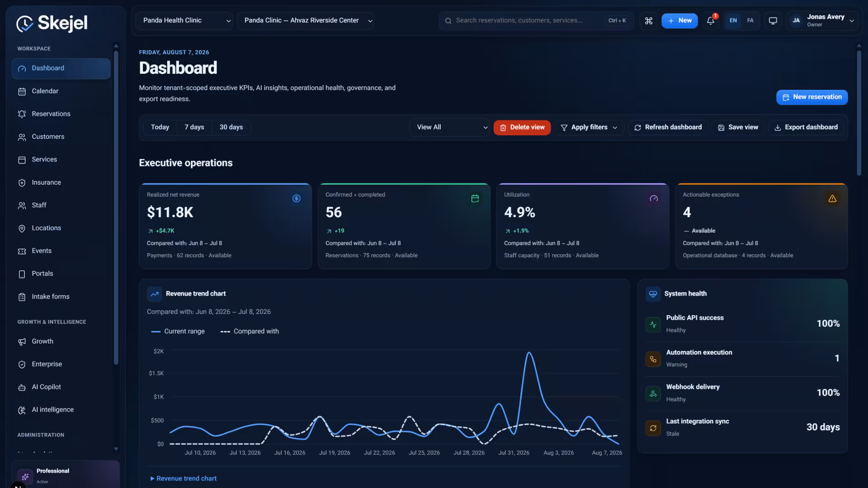Viewport: 868px width, 488px height.
Task: Click the Utilization gauge icon
Action: pyautogui.click(x=654, y=198)
